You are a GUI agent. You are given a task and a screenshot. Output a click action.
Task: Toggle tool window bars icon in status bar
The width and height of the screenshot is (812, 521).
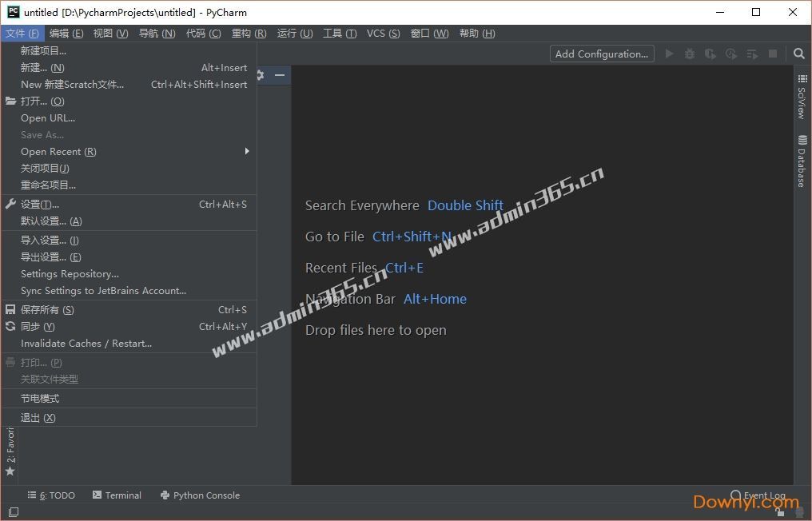[x=14, y=511]
